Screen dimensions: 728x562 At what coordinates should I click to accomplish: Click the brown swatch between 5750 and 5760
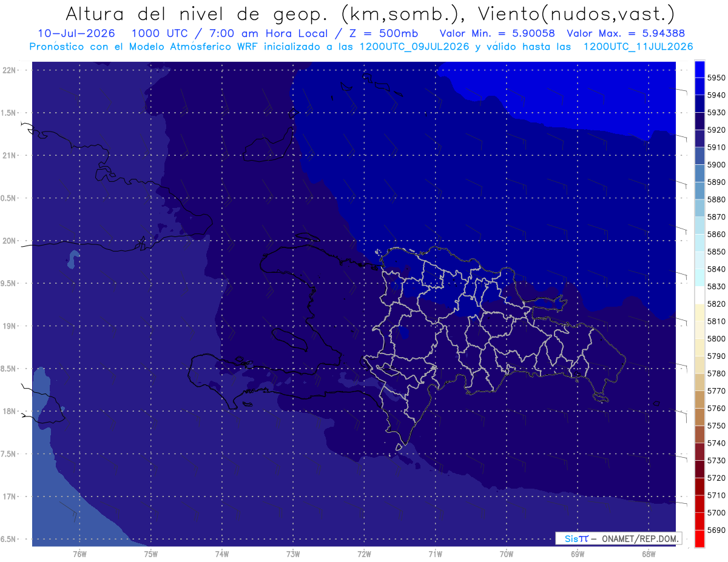(x=699, y=416)
